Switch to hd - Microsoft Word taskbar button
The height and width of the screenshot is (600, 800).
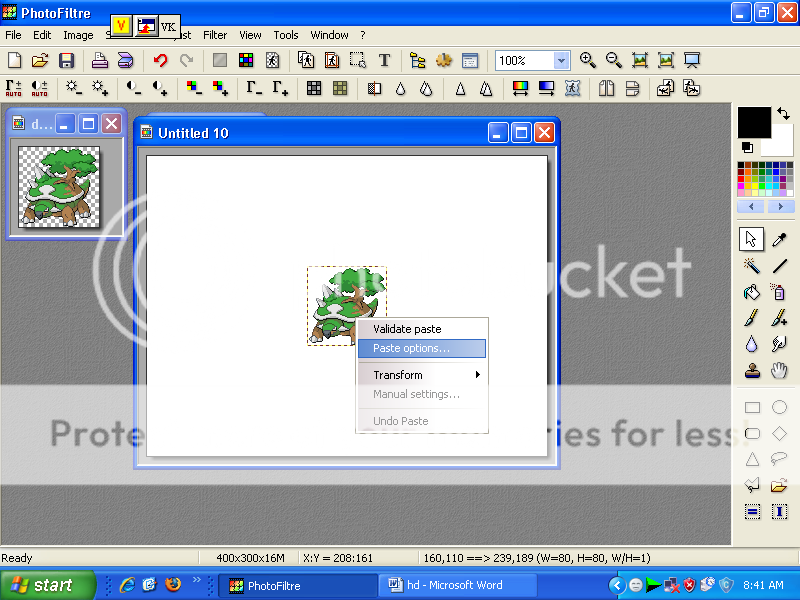point(457,585)
